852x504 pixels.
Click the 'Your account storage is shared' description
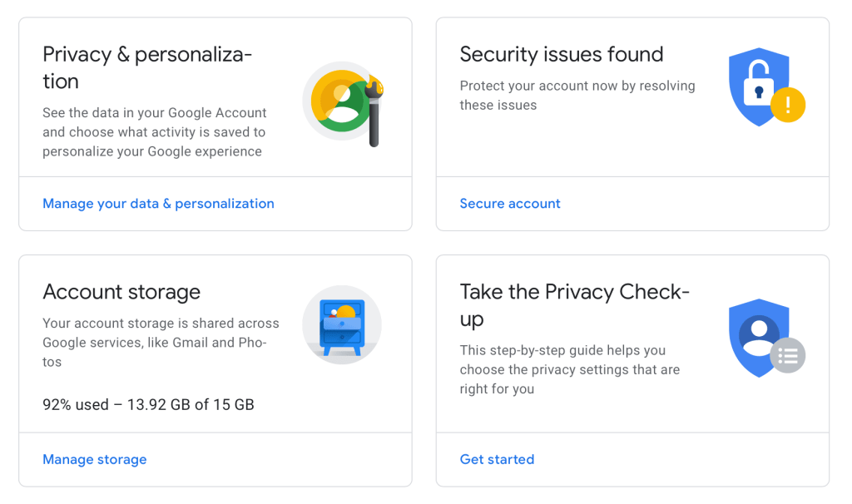[161, 343]
